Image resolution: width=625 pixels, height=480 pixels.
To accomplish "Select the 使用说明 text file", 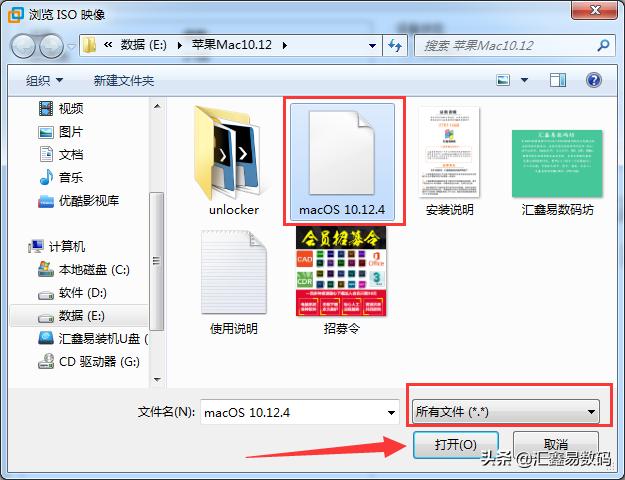I will [234, 282].
